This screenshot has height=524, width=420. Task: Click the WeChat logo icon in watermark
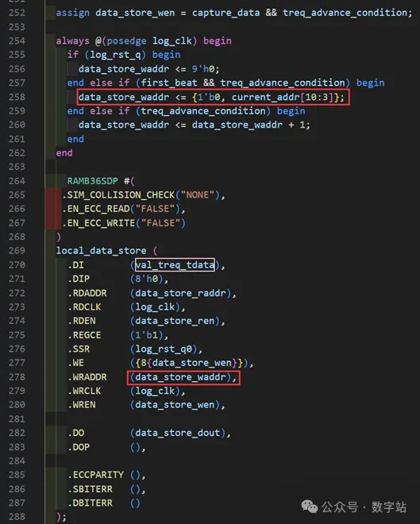309,507
